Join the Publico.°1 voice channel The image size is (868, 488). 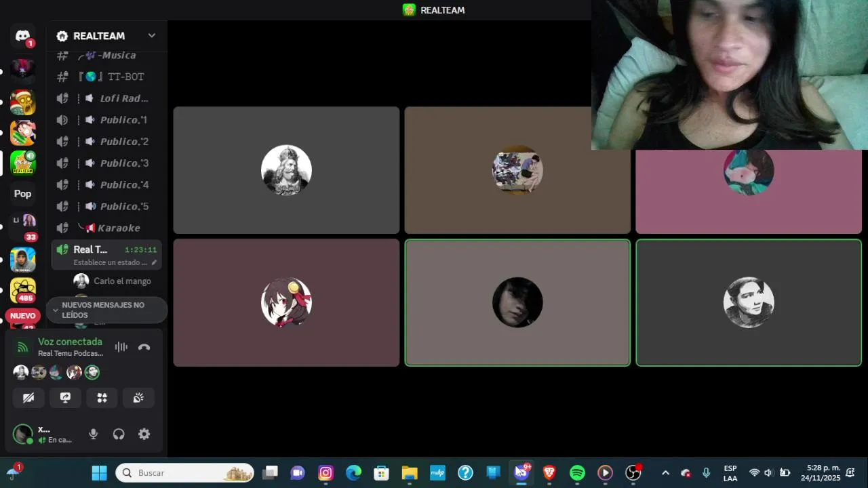(107, 120)
